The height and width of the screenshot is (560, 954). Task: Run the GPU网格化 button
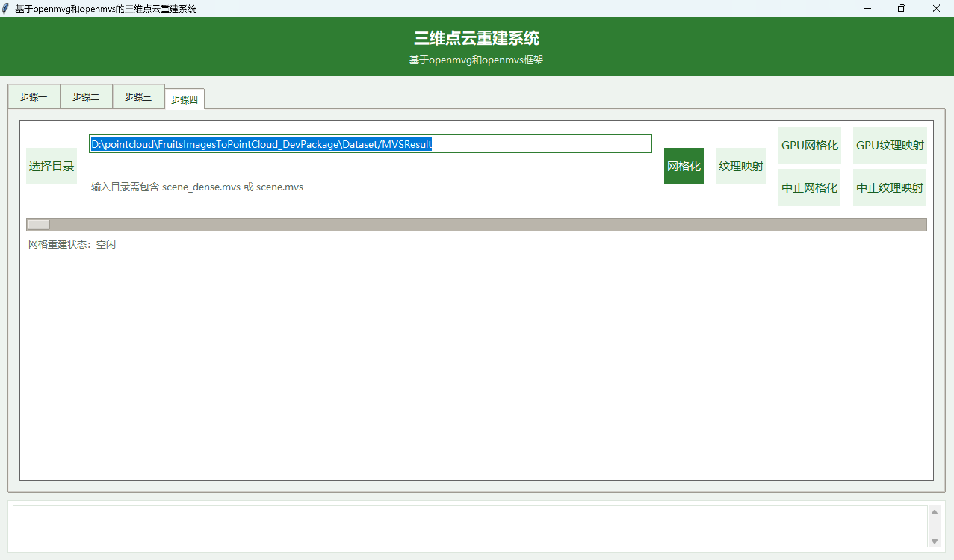pyautogui.click(x=809, y=145)
